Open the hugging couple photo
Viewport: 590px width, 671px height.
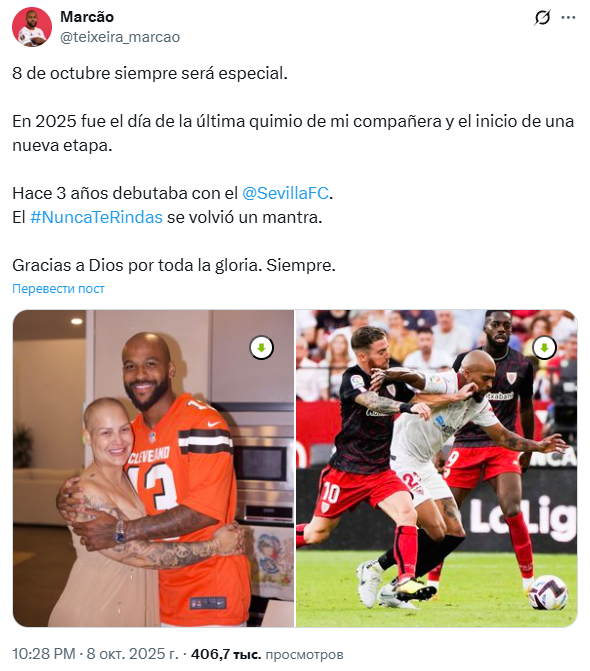coord(154,469)
